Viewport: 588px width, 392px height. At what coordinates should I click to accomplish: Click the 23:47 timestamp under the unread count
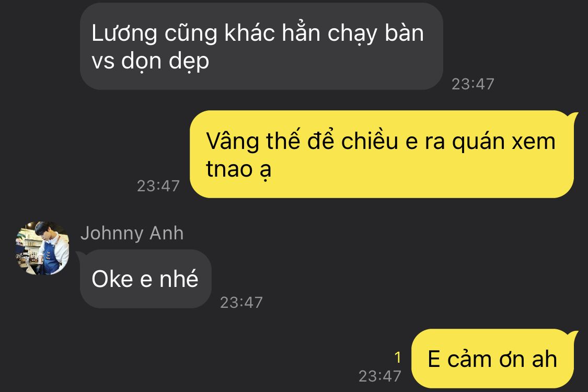(380, 376)
